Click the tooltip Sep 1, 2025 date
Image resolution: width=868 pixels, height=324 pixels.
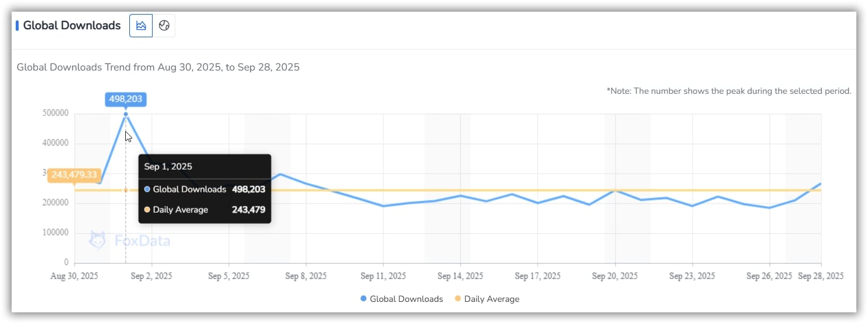[168, 167]
